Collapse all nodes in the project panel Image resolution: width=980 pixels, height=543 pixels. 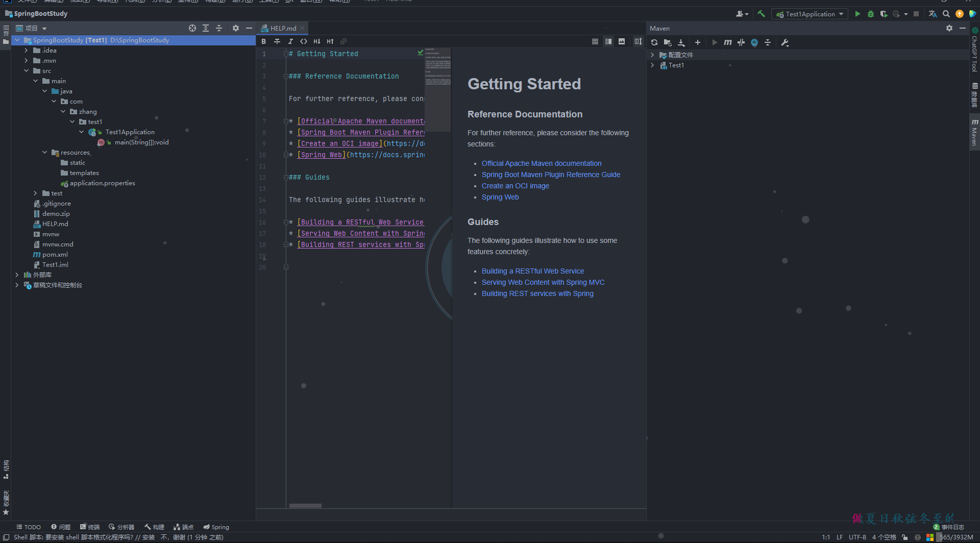point(219,28)
